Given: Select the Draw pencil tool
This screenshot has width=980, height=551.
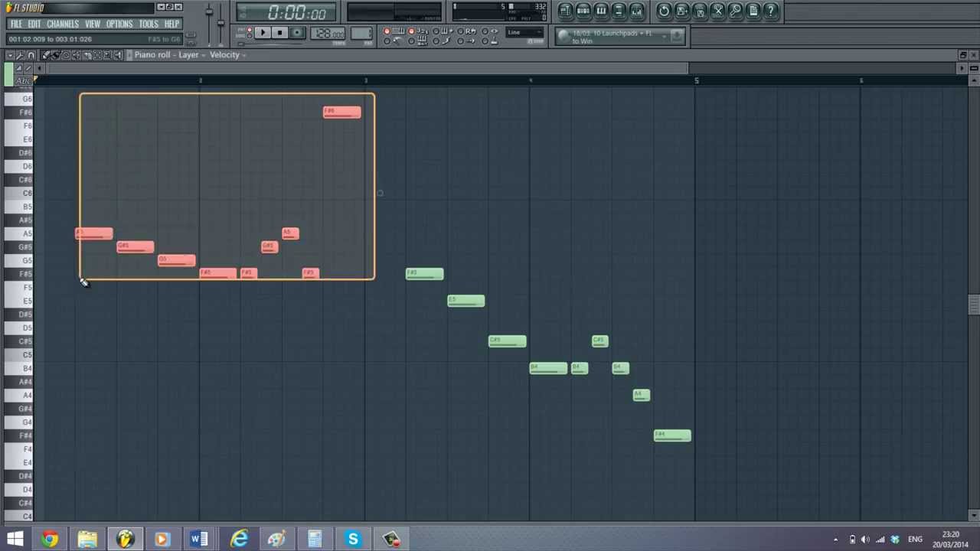Looking at the screenshot, I should (45, 55).
